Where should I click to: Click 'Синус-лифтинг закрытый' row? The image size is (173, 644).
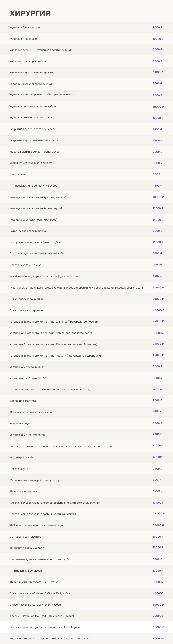(x=26, y=299)
